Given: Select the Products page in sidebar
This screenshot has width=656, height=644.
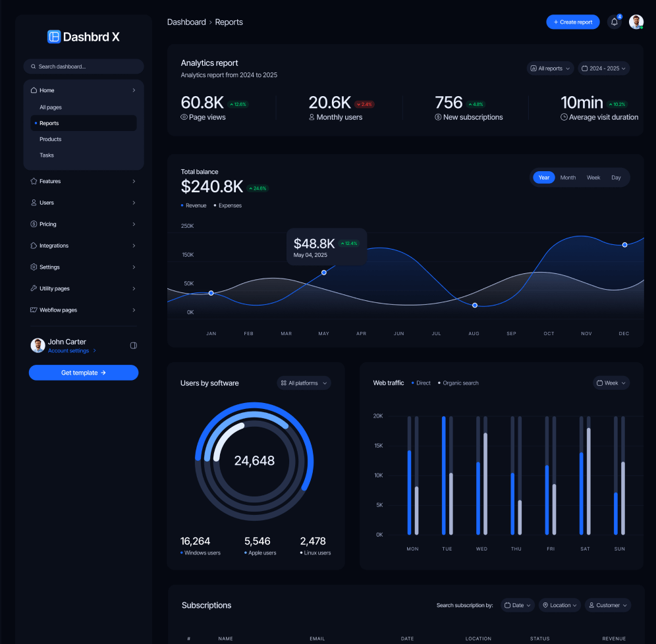Looking at the screenshot, I should coord(52,139).
